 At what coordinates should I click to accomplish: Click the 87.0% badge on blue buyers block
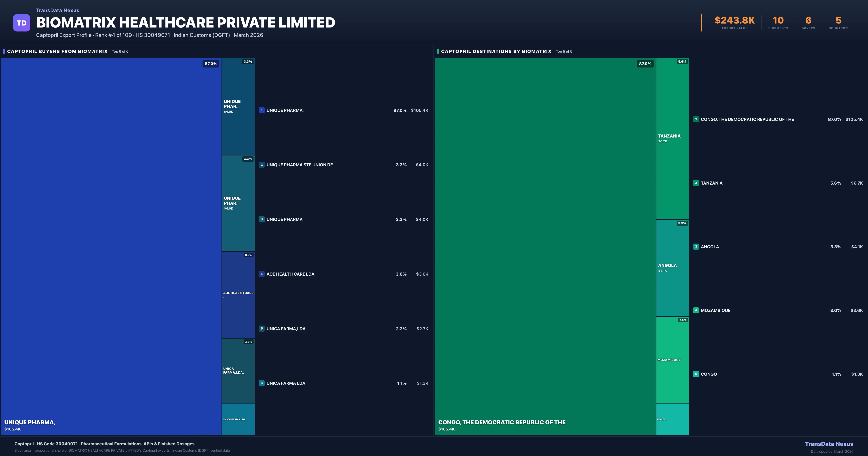click(x=211, y=64)
